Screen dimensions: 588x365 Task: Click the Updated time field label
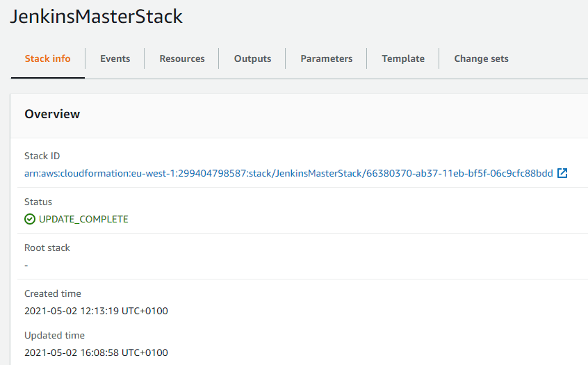coord(54,335)
